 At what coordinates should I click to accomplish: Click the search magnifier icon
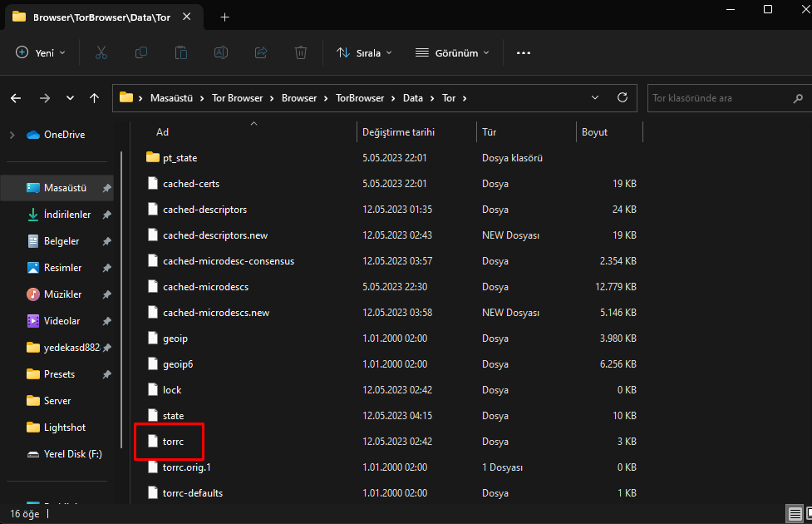click(798, 98)
